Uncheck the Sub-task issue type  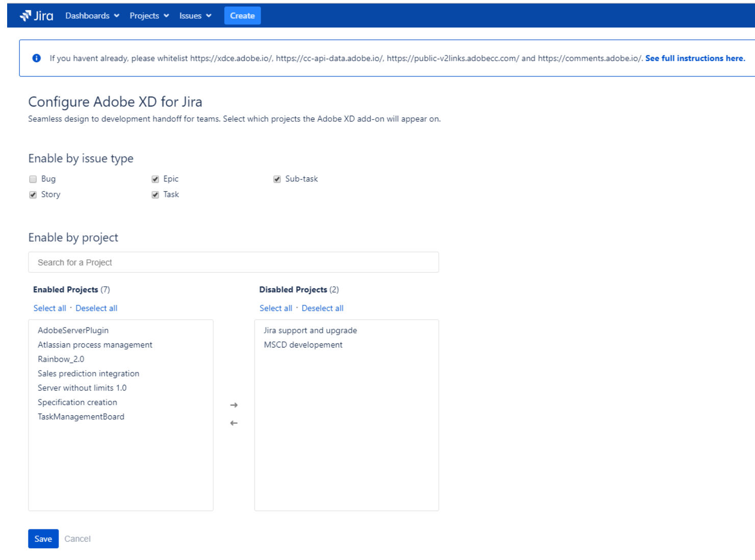tap(277, 179)
